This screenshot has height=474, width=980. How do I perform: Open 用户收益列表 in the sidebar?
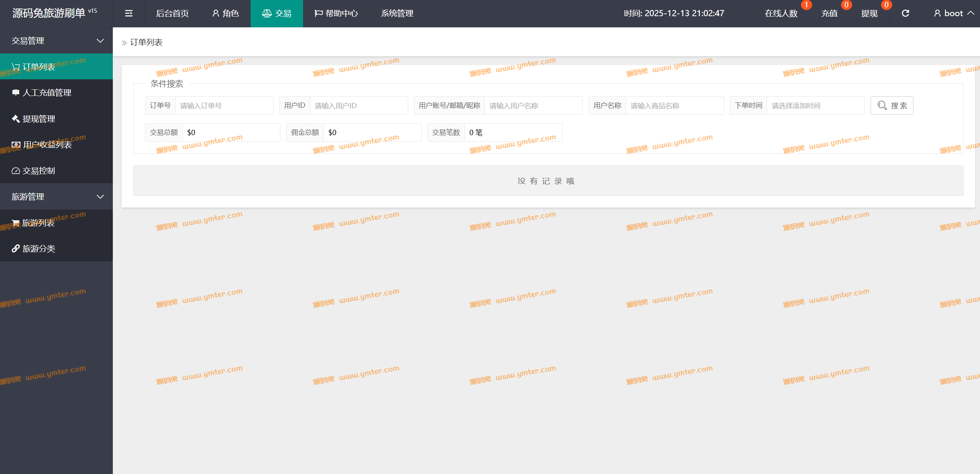tap(47, 145)
